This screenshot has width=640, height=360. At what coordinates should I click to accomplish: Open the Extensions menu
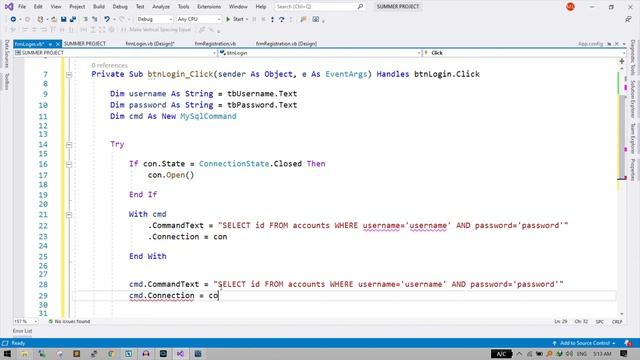tap(209, 7)
